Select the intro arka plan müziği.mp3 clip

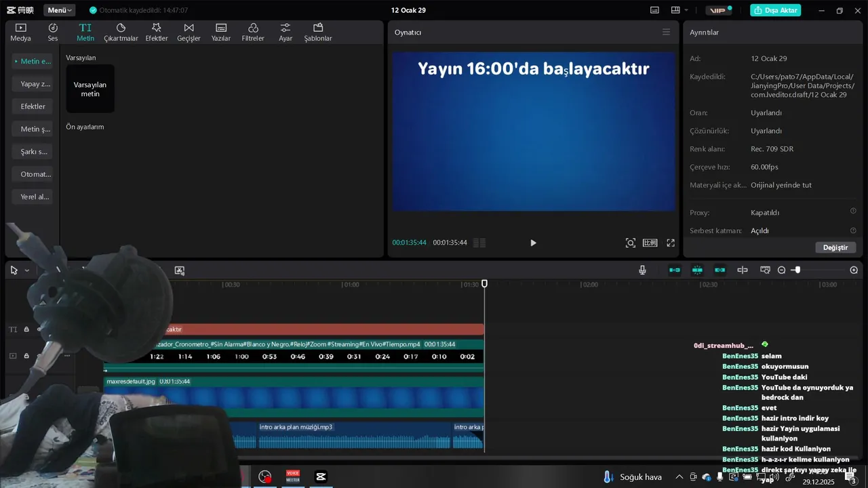[355, 435]
